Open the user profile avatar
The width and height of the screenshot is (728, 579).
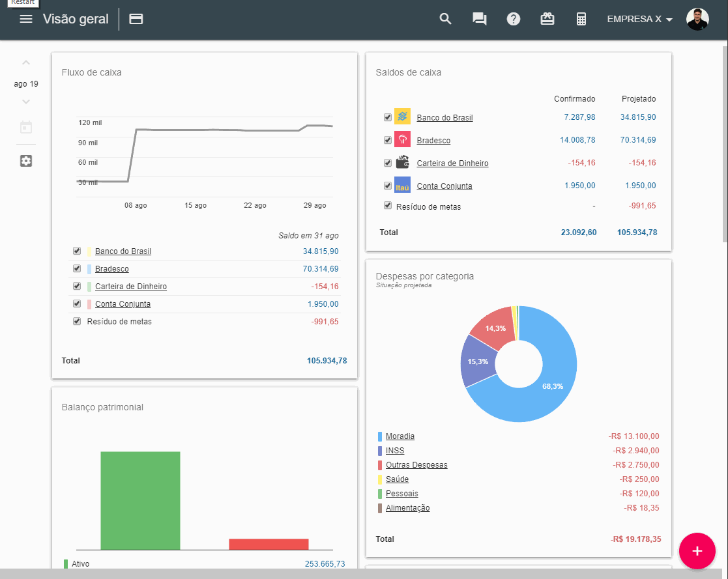tap(697, 19)
